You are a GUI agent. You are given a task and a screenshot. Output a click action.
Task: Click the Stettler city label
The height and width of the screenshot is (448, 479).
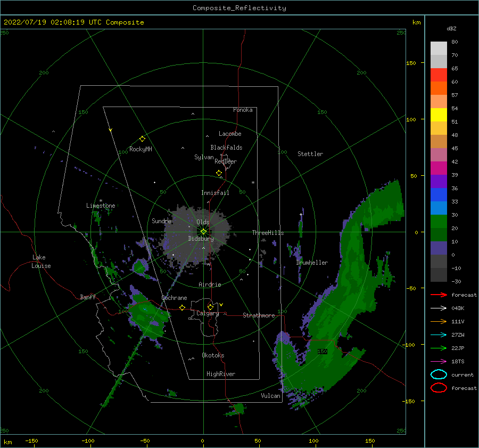(310, 154)
